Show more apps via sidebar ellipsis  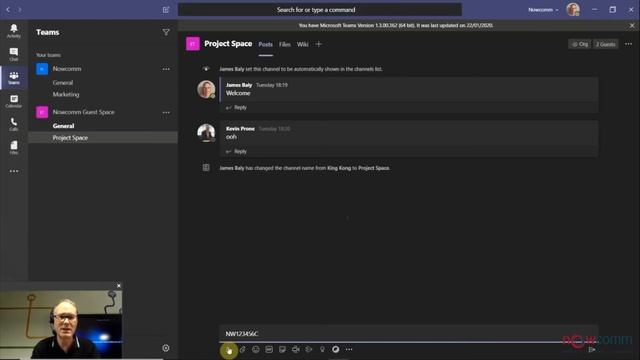point(14,171)
